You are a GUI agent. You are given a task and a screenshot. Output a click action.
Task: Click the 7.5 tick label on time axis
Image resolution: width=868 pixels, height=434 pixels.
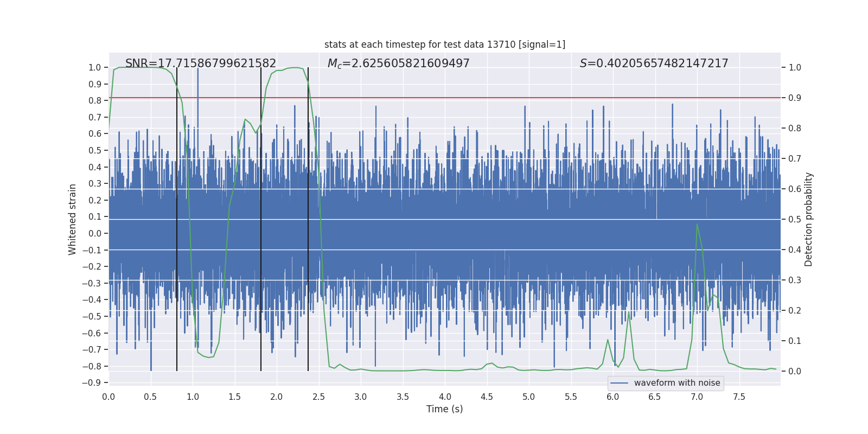[x=739, y=397]
